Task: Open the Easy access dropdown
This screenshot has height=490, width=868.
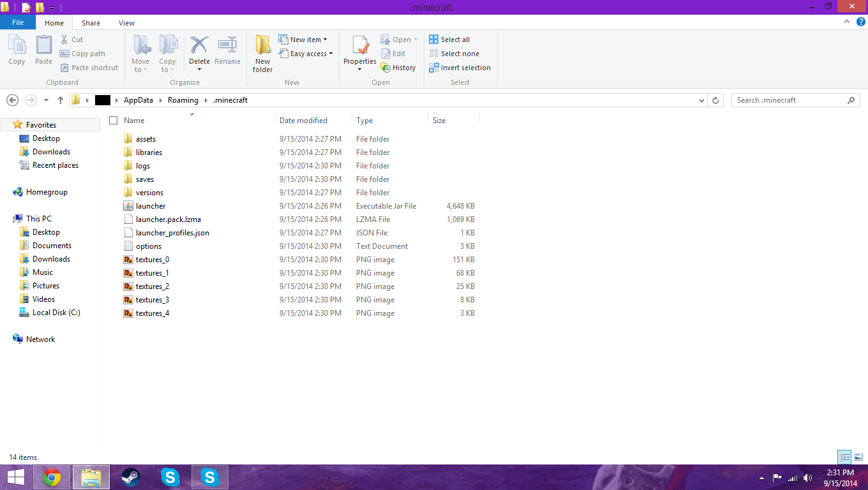Action: click(x=306, y=54)
